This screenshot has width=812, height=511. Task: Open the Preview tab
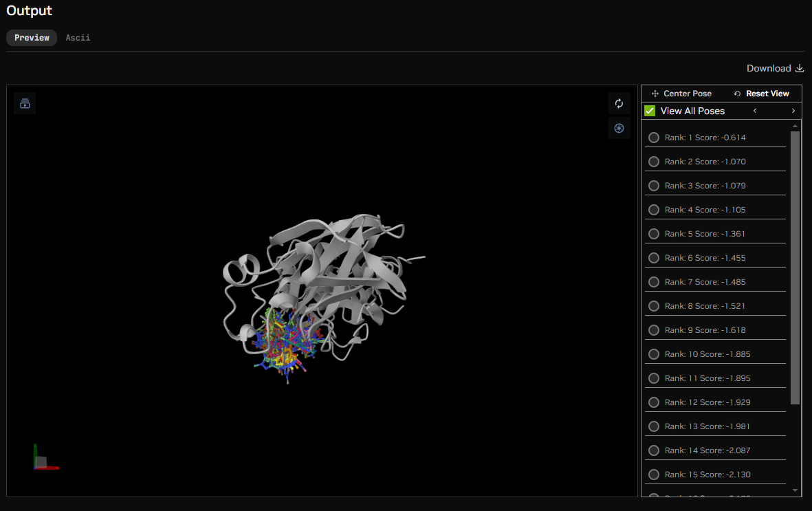(32, 38)
